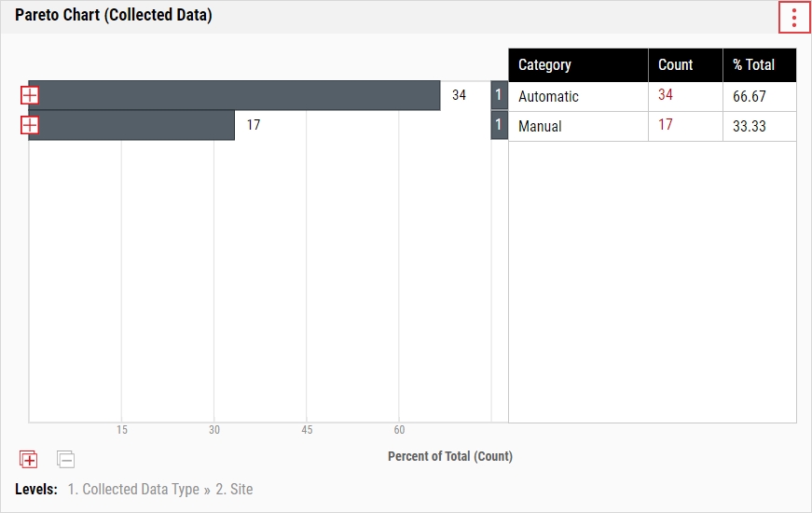812x513 pixels.
Task: Go to level 1 Collected Data Type
Action: [x=133, y=489]
